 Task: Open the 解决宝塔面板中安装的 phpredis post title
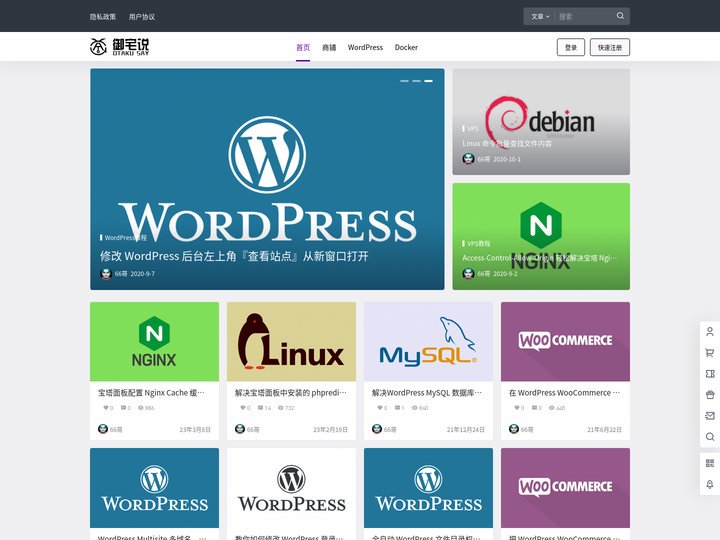[291, 393]
